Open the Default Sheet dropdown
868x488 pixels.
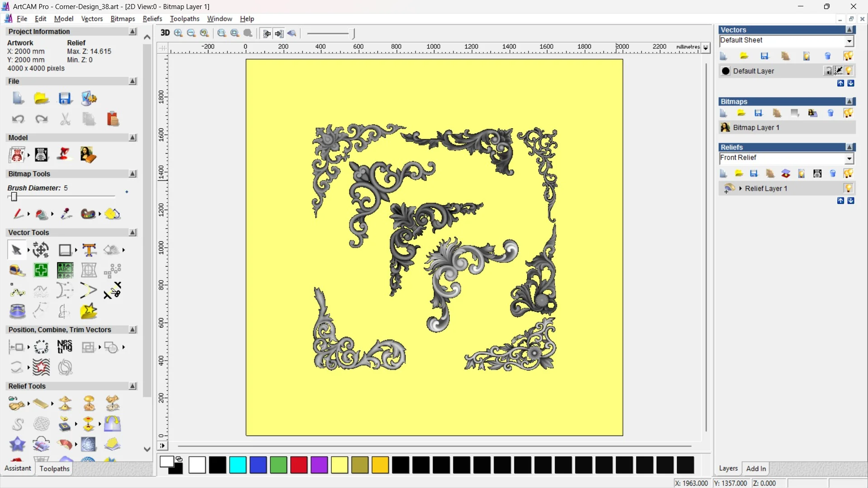(849, 41)
